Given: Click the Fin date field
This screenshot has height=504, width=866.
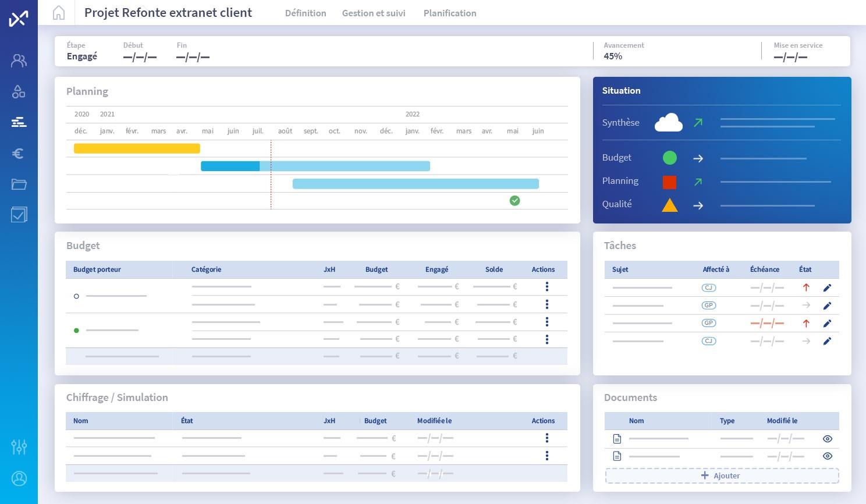Looking at the screenshot, I should pos(193,57).
